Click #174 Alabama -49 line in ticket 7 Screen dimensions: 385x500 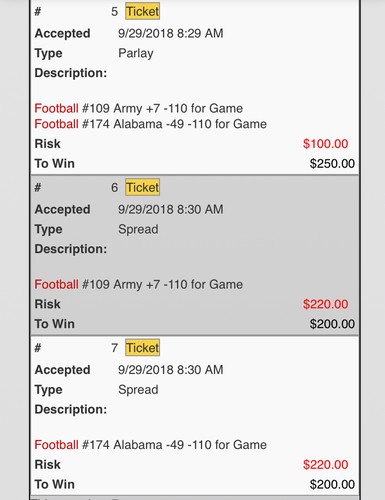tap(151, 445)
